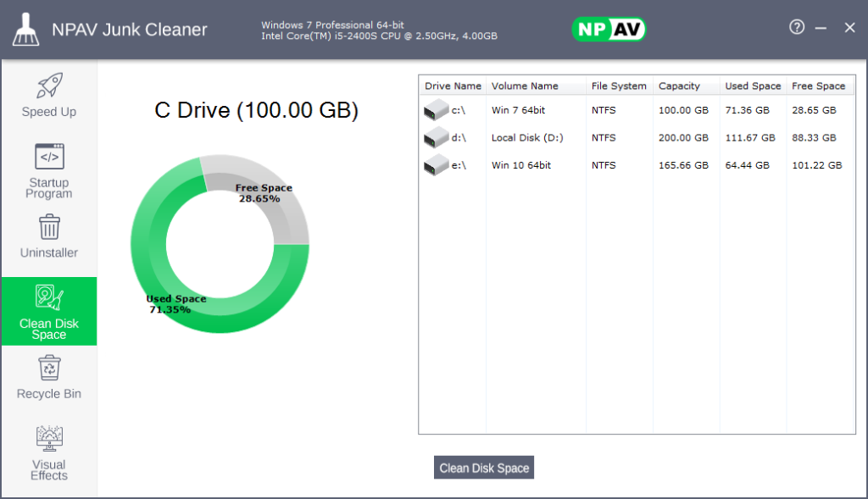Click the help question mark icon

click(x=796, y=27)
